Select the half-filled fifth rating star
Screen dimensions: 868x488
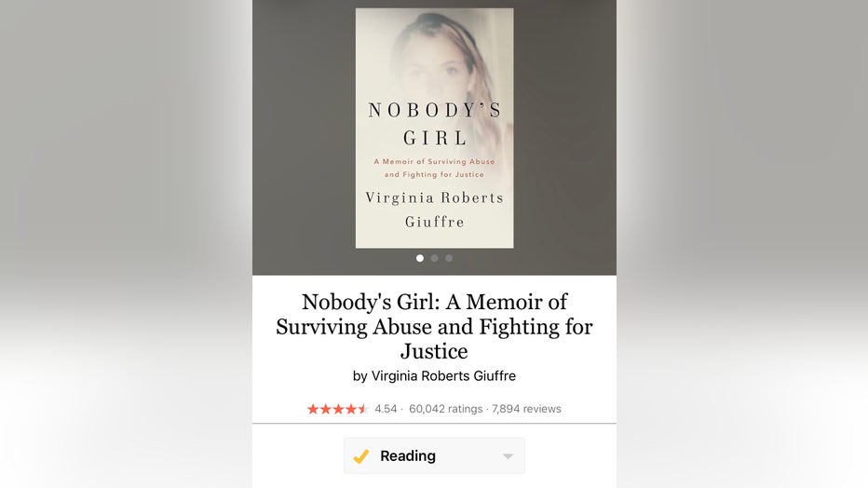(363, 409)
